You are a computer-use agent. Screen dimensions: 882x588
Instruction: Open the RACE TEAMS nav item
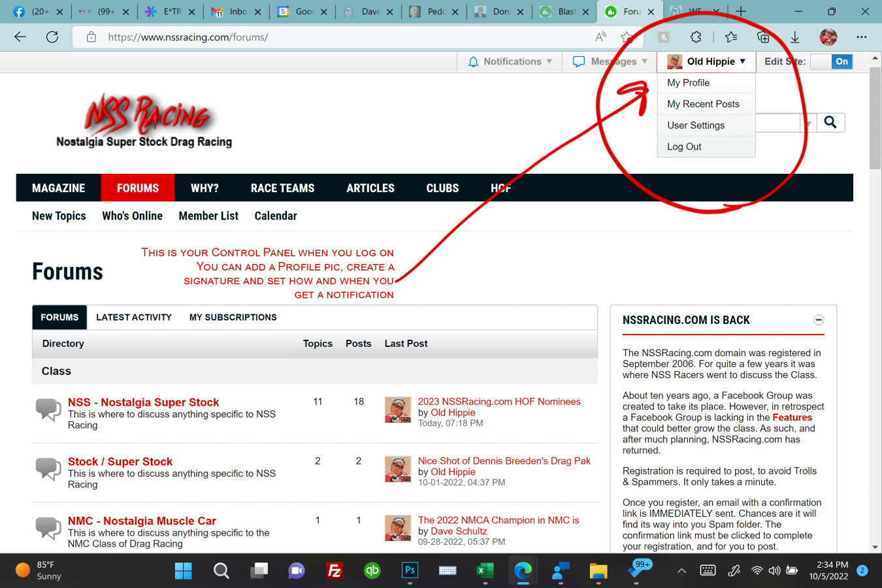point(283,188)
